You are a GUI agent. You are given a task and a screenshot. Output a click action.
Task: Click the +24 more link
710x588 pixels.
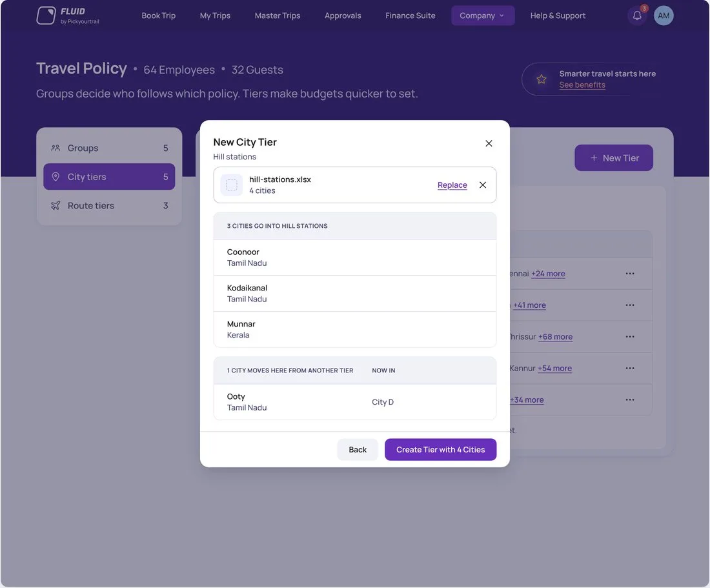548,274
